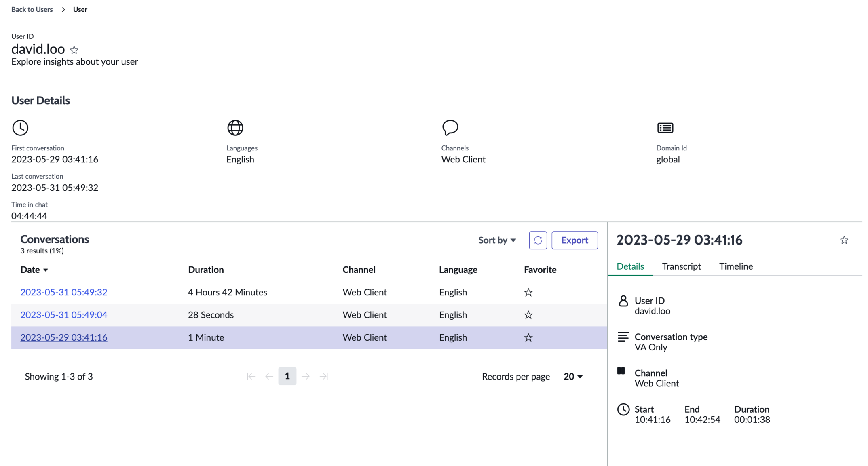The width and height of the screenshot is (868, 466).
Task: Click the '3 results (1%)' text
Action: coord(42,251)
